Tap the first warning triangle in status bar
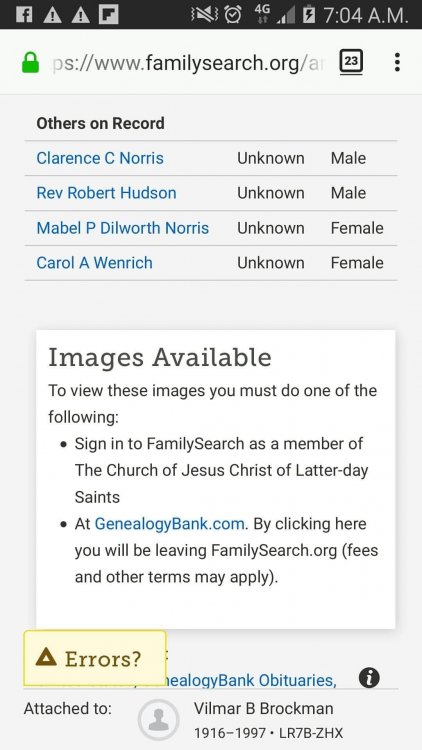The height and width of the screenshot is (750, 422). 53,15
